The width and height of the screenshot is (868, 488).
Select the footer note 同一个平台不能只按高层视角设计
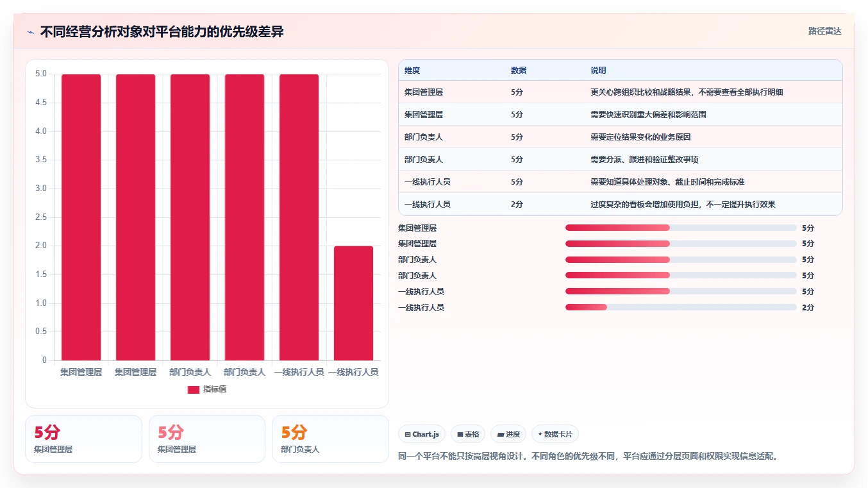[x=588, y=456]
